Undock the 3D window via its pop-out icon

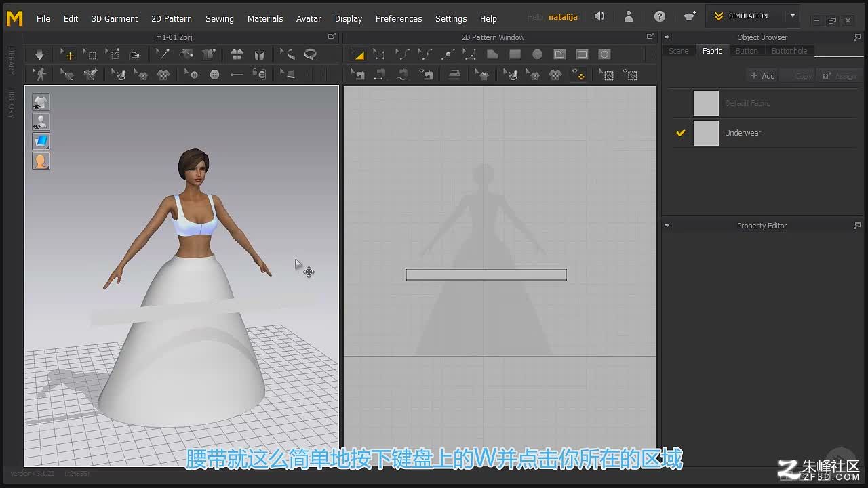tap(332, 36)
